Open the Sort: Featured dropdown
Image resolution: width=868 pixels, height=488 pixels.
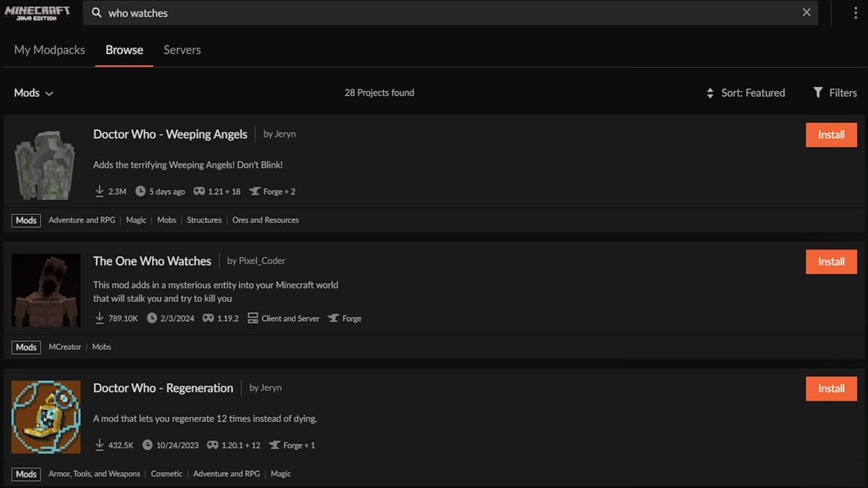click(752, 93)
